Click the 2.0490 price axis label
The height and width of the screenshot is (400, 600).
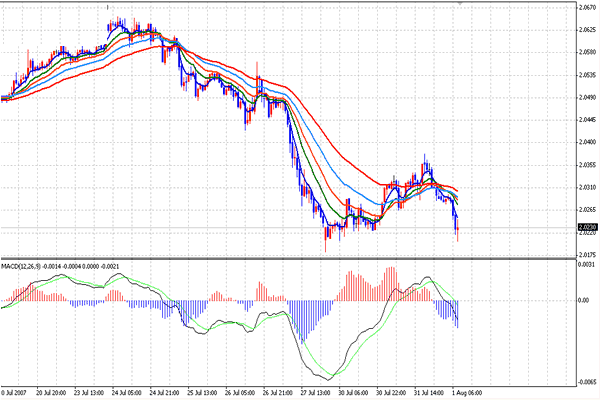point(588,97)
